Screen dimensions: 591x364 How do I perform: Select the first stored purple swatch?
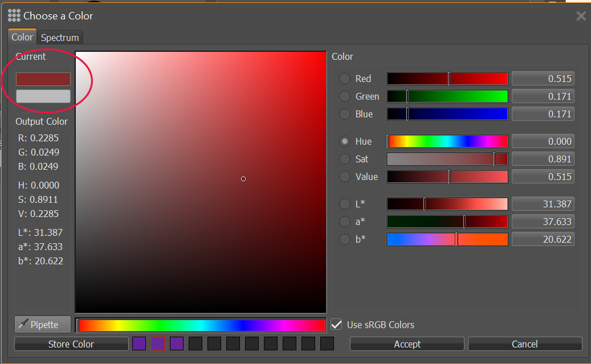[x=138, y=343]
